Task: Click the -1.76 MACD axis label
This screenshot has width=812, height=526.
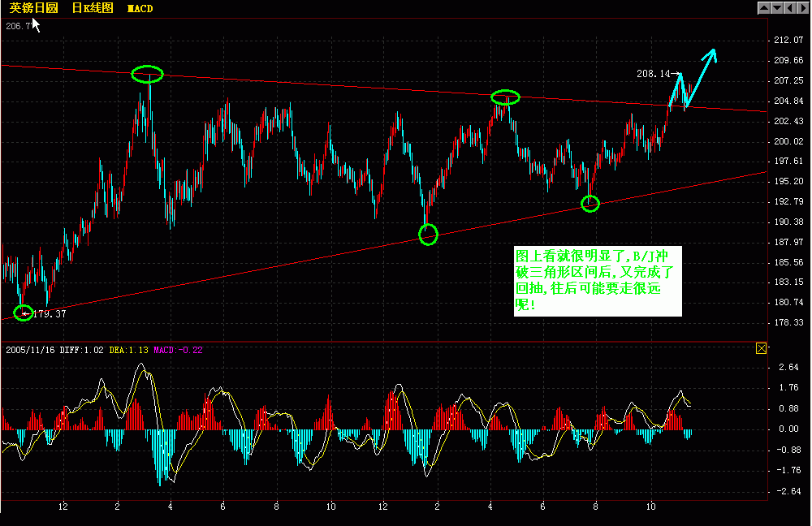Action: tap(787, 471)
